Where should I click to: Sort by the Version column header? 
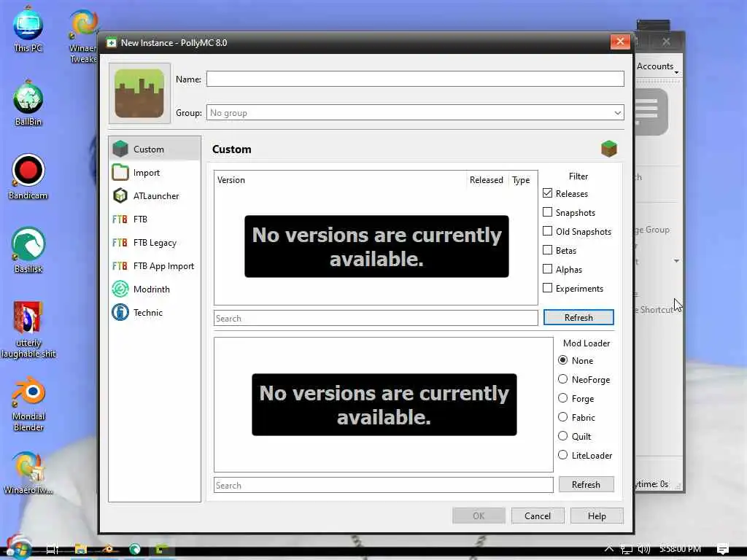[340, 180]
